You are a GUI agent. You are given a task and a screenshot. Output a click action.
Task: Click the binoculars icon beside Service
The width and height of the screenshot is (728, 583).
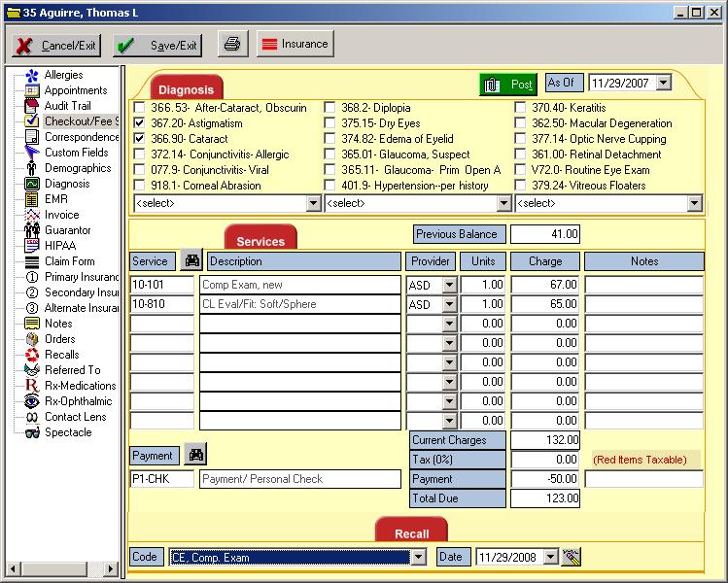tap(191, 261)
